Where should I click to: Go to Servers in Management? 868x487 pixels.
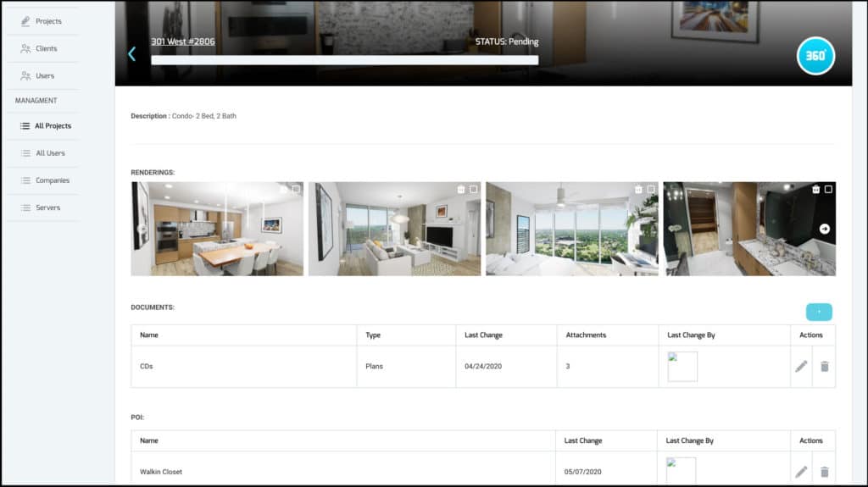[47, 208]
